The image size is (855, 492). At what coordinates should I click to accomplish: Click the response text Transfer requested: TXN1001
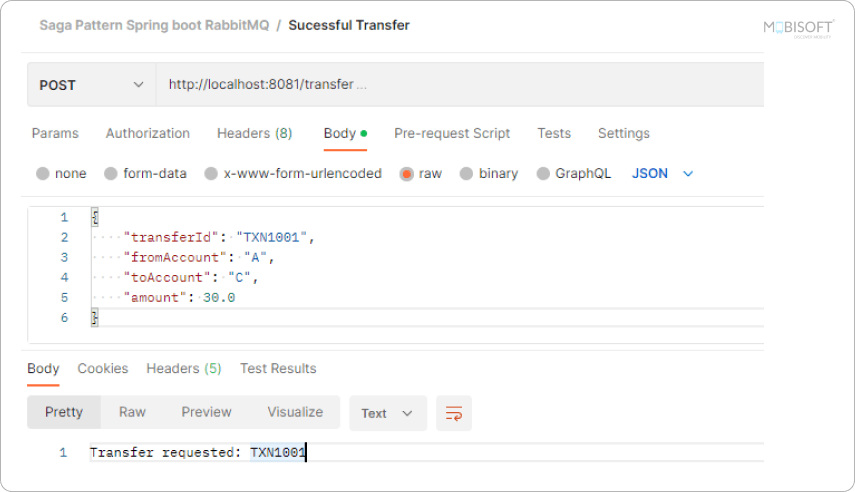point(197,453)
